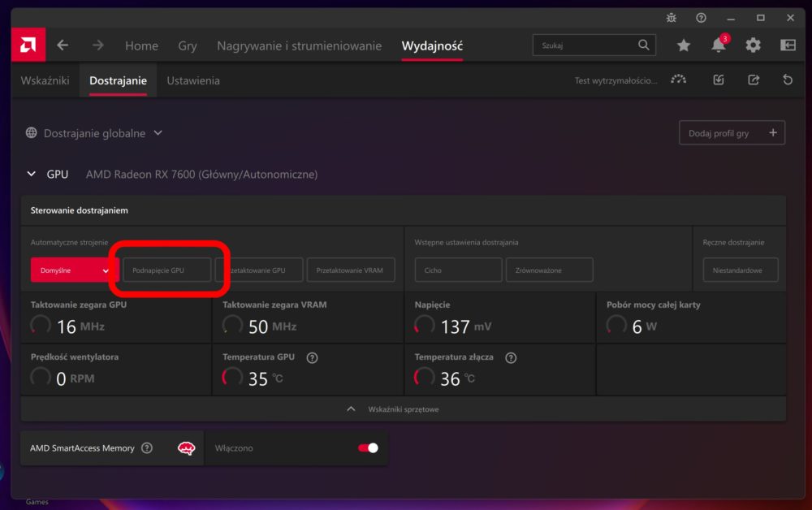Click the Włączono status text

[234, 447]
